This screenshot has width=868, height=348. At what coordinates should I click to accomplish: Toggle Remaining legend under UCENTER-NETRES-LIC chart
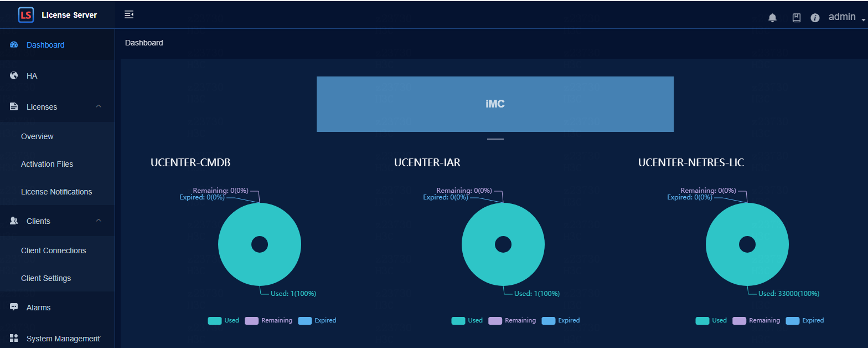pyautogui.click(x=756, y=320)
